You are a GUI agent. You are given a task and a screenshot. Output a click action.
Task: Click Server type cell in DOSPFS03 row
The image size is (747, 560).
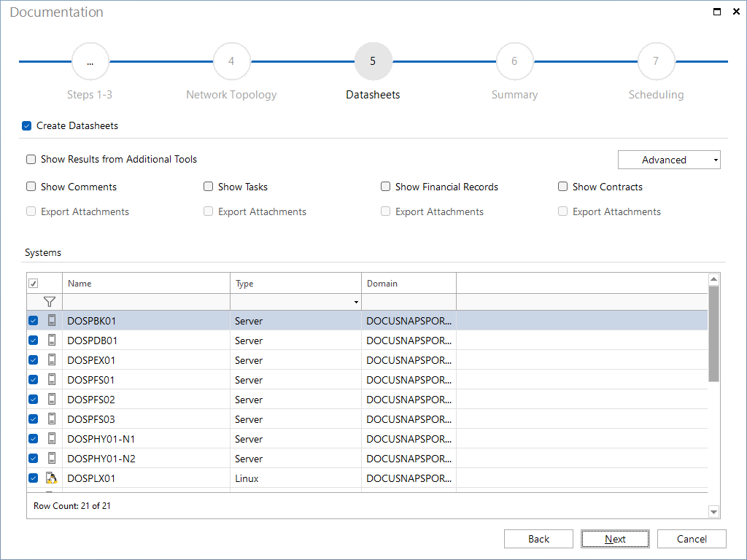coord(296,419)
